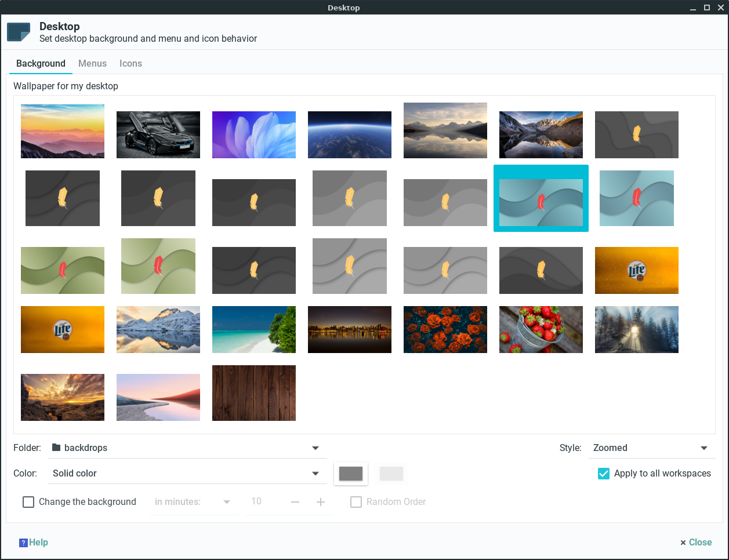The image size is (729, 560).
Task: Select the purple flower petals wallpaper
Action: point(253,134)
